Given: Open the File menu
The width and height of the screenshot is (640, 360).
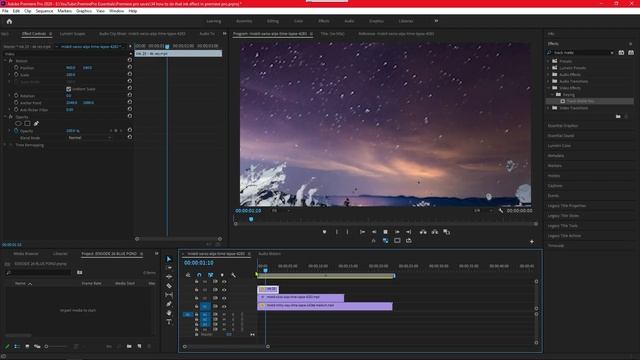Looking at the screenshot, I should [x=5, y=11].
